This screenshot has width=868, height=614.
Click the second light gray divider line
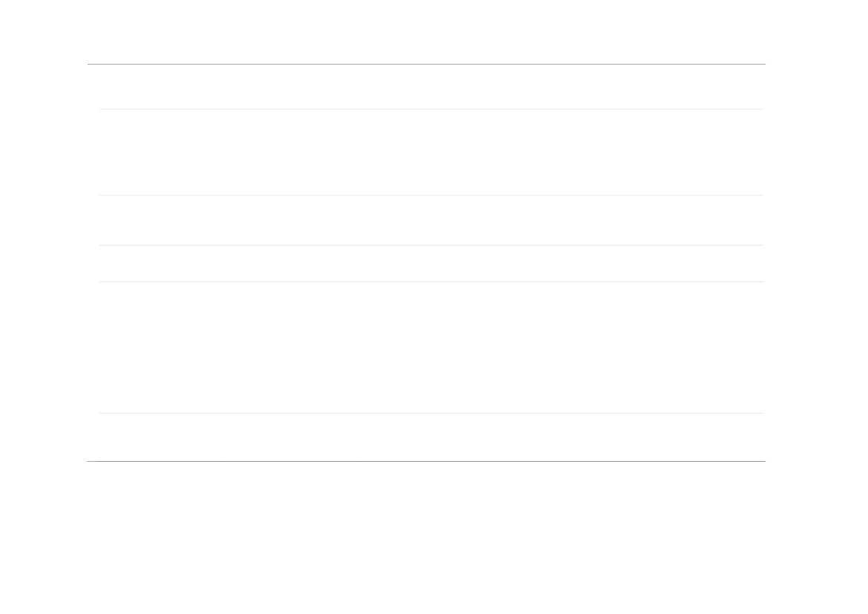click(x=431, y=195)
